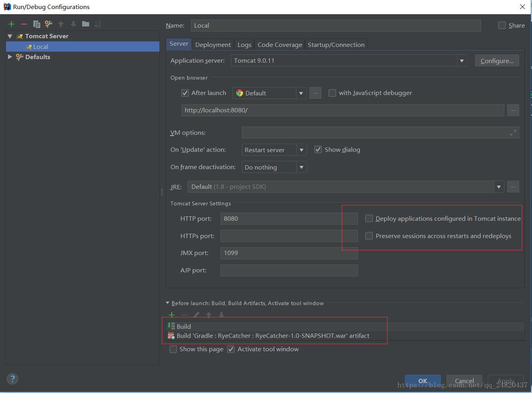
Task: Switch to the Logs tab
Action: 244,45
